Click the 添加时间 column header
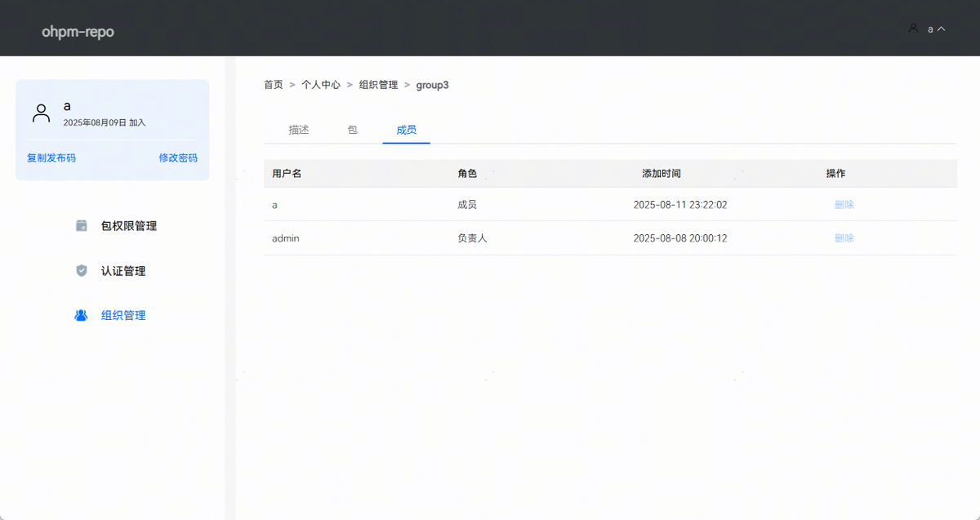 pos(661,174)
